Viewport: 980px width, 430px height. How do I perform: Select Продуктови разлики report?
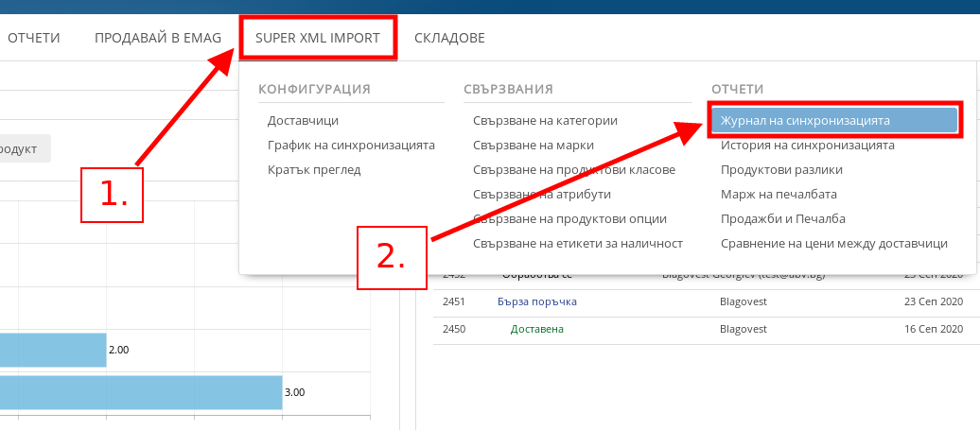[781, 170]
